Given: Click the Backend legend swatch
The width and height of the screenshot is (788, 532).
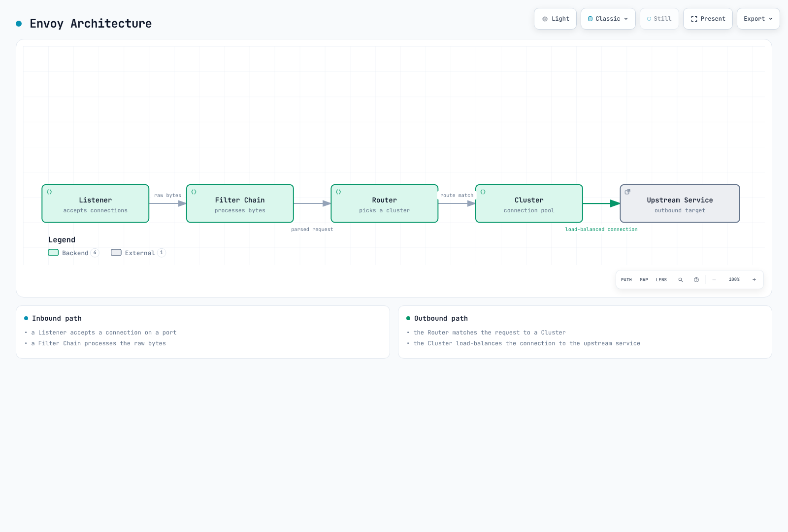Looking at the screenshot, I should 53,253.
